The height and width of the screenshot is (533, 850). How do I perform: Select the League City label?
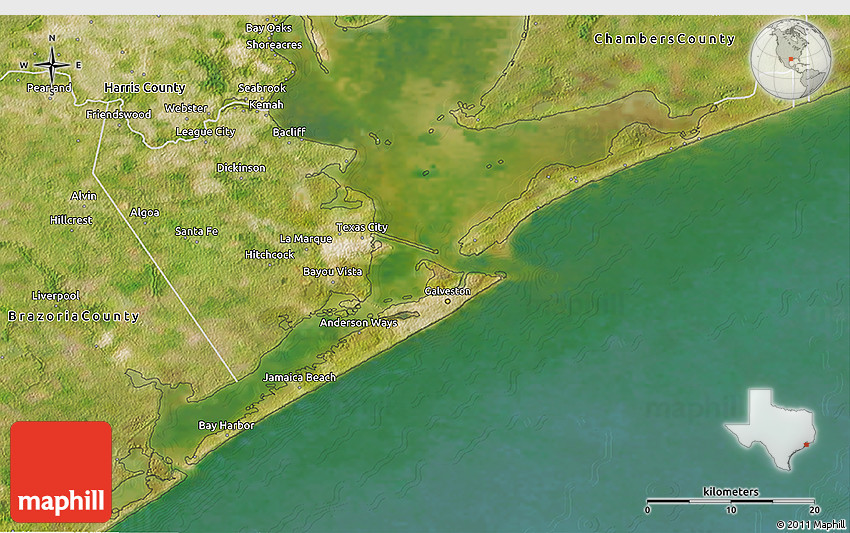pyautogui.click(x=205, y=132)
